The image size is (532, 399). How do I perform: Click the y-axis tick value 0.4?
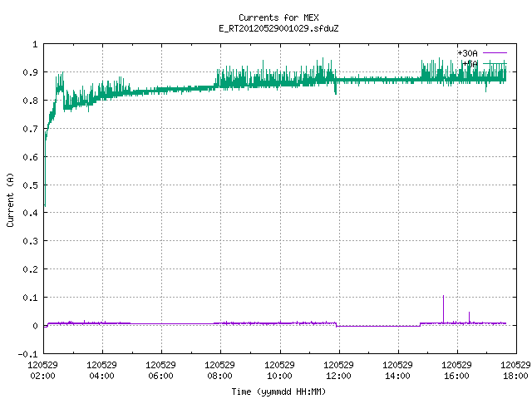click(30, 213)
